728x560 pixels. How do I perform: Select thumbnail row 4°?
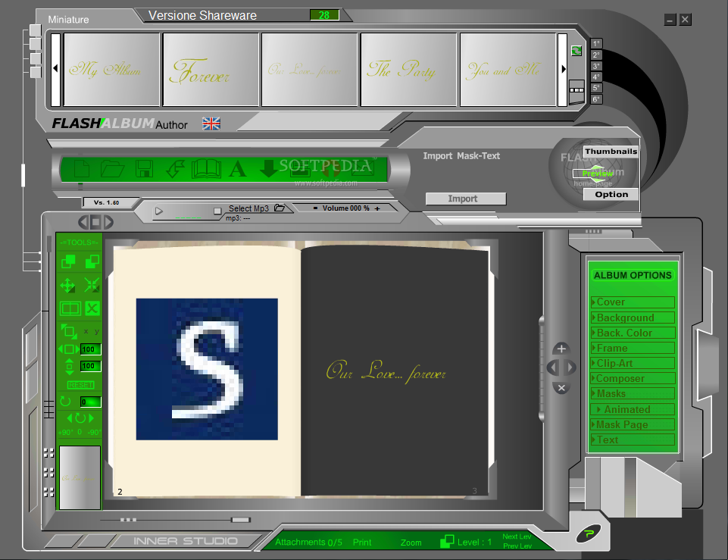click(x=596, y=77)
